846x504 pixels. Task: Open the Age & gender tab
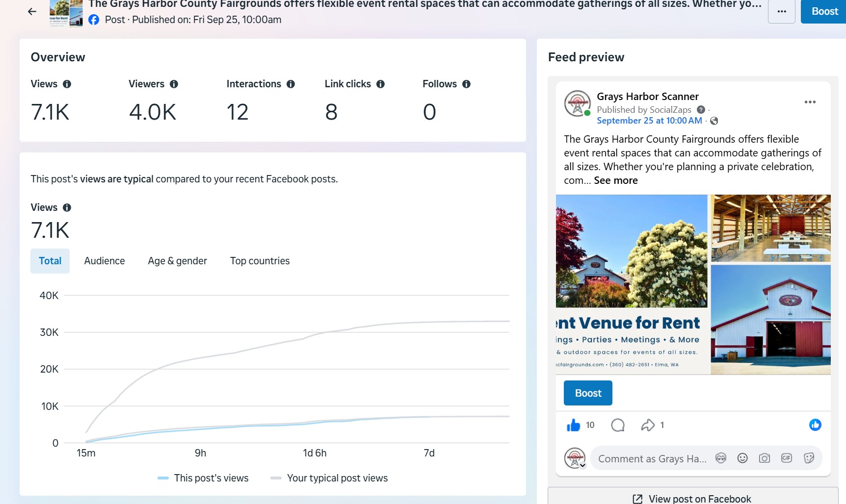pos(178,261)
